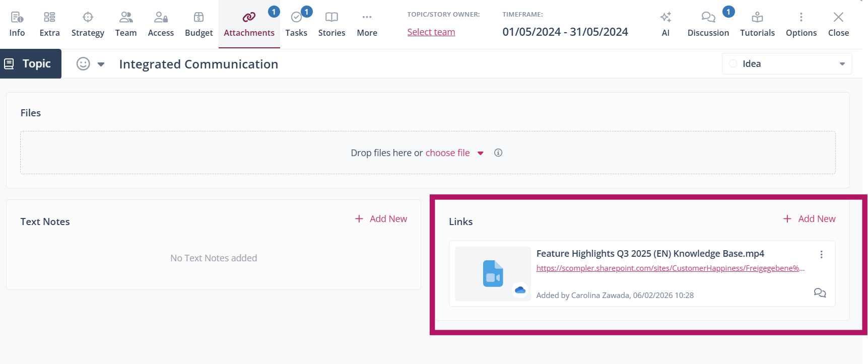Add New link in Links section
This screenshot has height=364, width=868.
[810, 219]
